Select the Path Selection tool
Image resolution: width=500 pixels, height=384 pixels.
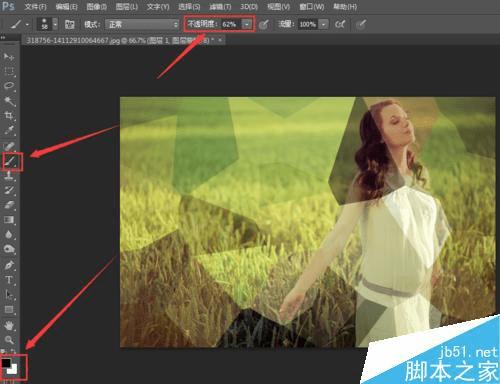(x=9, y=295)
